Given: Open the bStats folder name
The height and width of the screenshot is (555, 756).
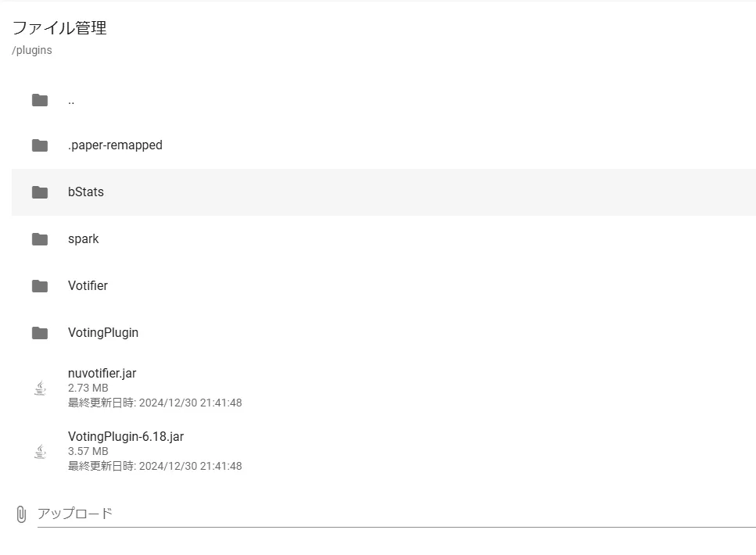Looking at the screenshot, I should (x=86, y=192).
